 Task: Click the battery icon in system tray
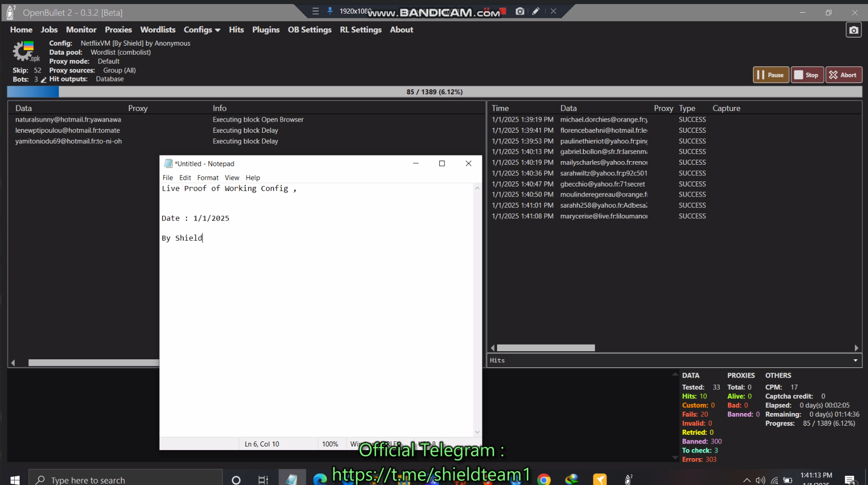tap(787, 480)
